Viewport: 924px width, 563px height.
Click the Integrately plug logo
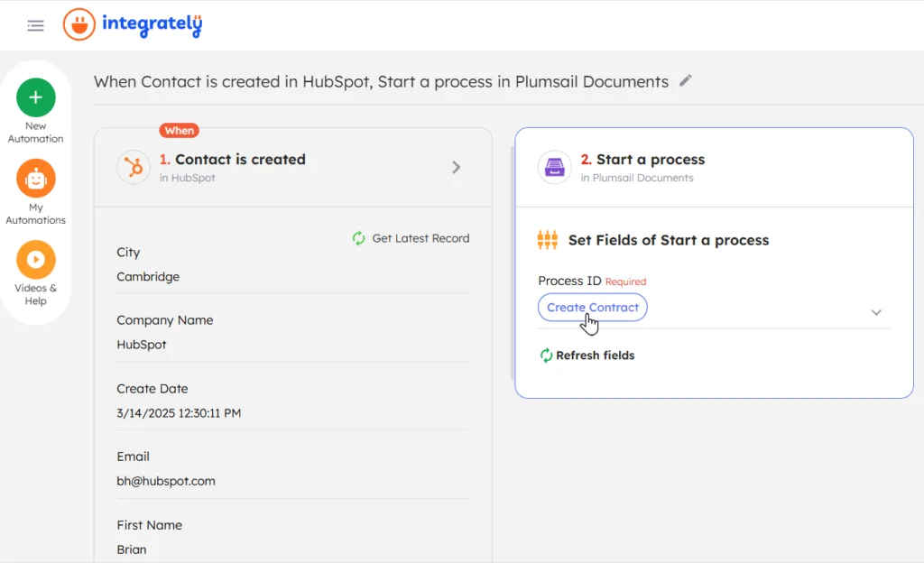80,24
